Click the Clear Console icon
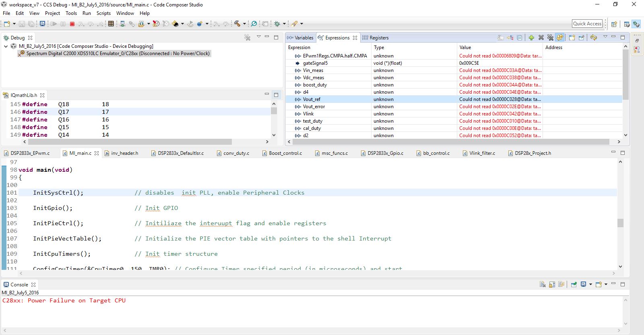This screenshot has height=335, width=644. (x=543, y=285)
